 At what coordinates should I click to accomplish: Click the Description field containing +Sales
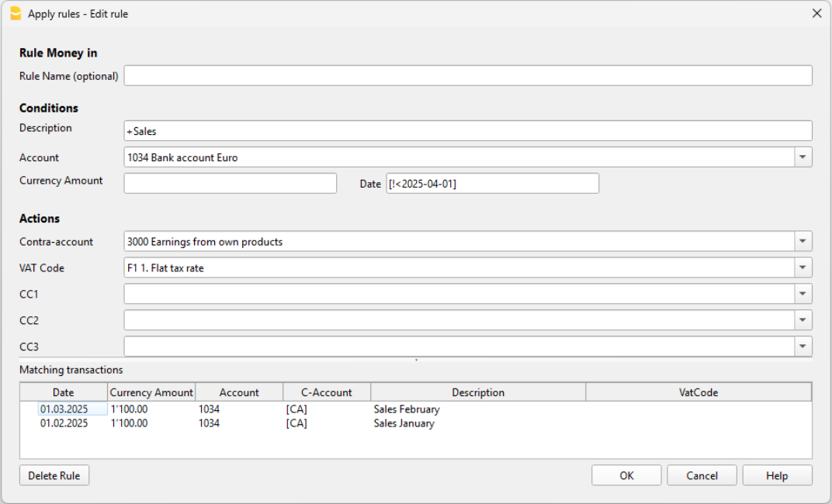coord(466,130)
